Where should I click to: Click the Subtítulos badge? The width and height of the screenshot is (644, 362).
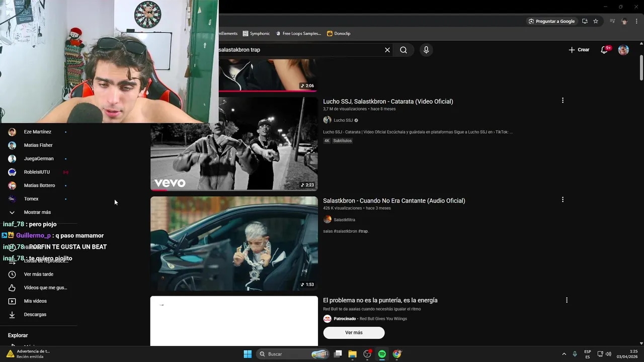(342, 141)
